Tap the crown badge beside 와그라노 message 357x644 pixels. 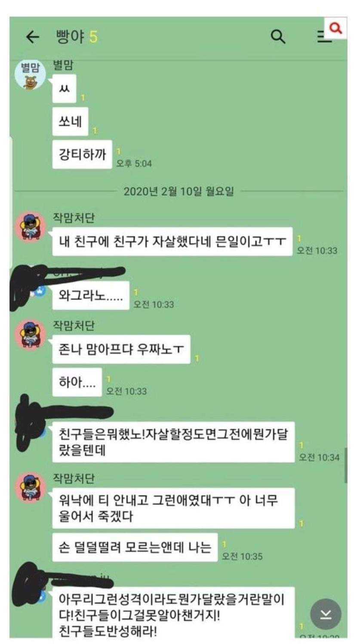(40, 290)
